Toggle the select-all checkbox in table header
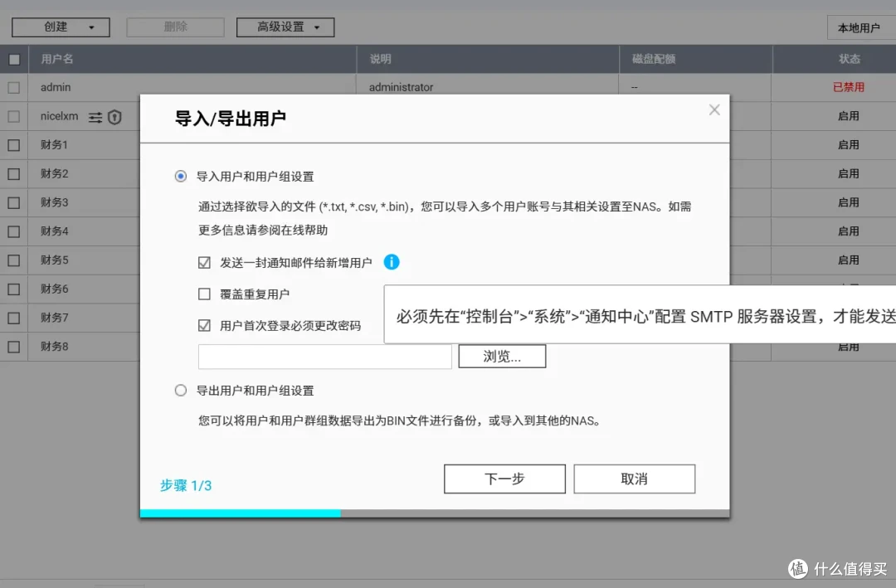This screenshot has height=588, width=896. tap(14, 60)
